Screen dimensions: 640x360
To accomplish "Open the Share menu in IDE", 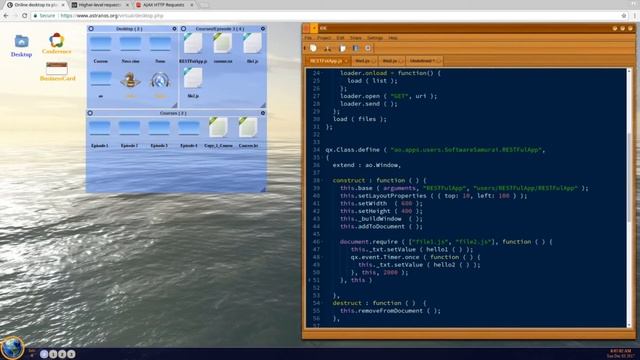I will click(x=356, y=38).
